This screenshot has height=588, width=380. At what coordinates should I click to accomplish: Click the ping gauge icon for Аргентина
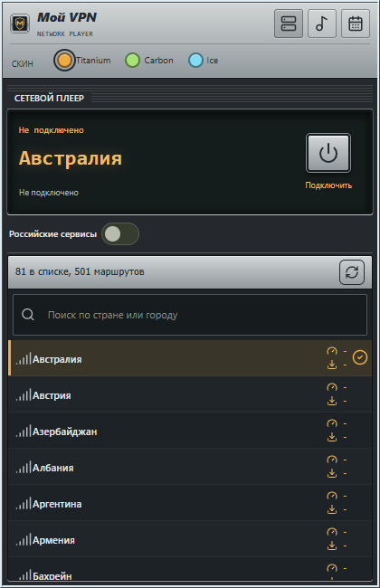(332, 496)
